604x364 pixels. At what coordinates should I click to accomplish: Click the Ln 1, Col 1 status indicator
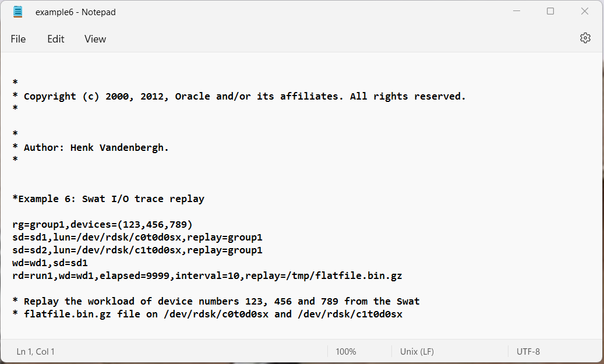tap(36, 352)
